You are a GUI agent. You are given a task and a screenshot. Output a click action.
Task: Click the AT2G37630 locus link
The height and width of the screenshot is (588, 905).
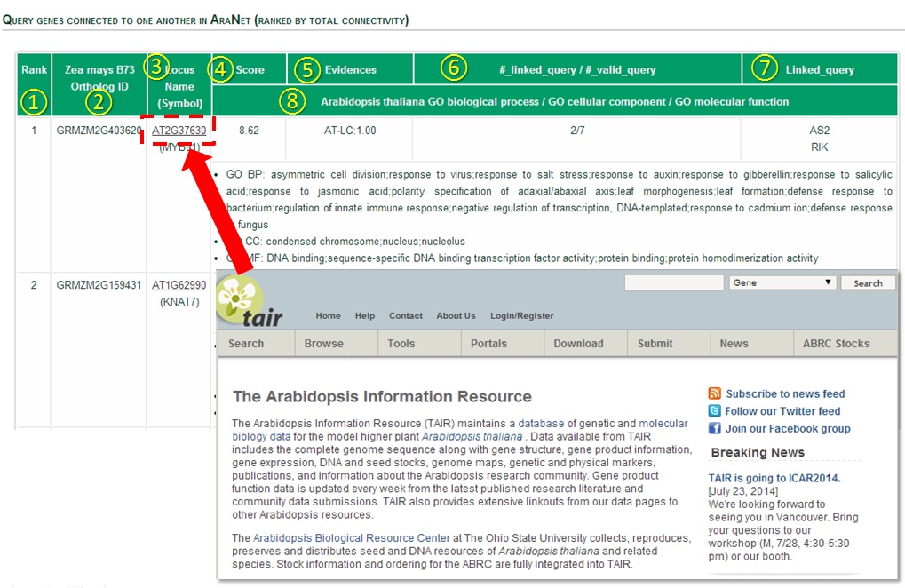click(x=179, y=131)
